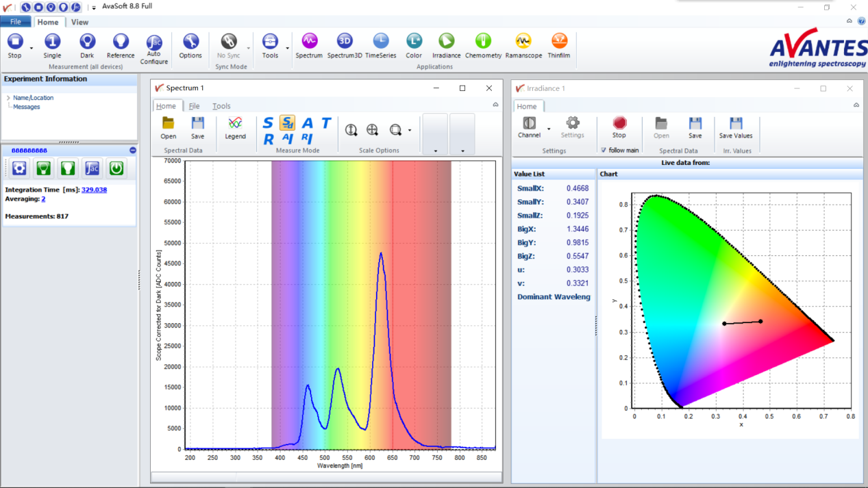Open the Tools dropdown in main ribbon
Screen dimensions: 868x488
click(x=287, y=49)
